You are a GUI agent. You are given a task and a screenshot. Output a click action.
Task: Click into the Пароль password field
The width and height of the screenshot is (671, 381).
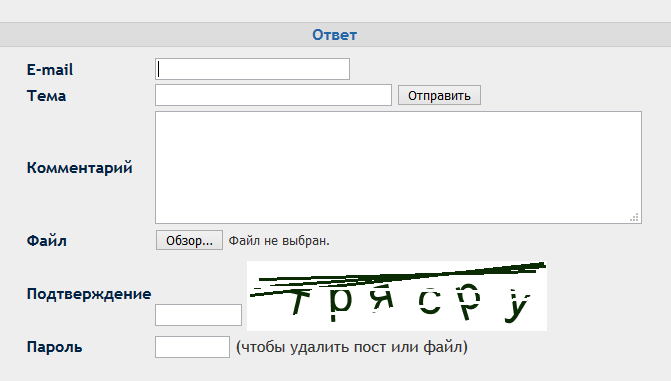[x=193, y=347]
